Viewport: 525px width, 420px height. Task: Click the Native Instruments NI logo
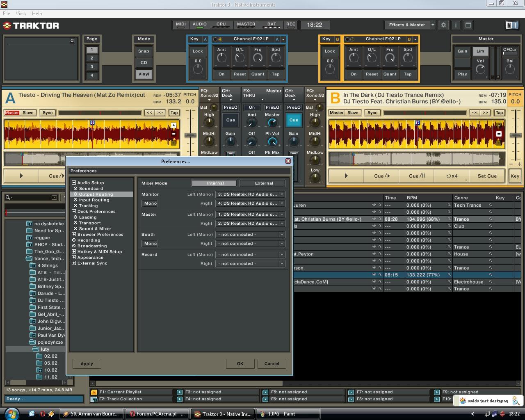[512, 25]
